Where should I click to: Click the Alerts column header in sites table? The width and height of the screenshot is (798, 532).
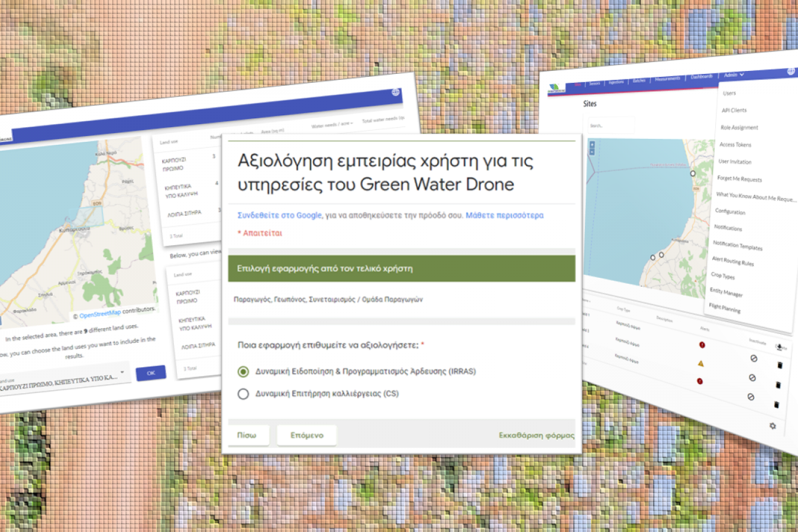point(705,329)
